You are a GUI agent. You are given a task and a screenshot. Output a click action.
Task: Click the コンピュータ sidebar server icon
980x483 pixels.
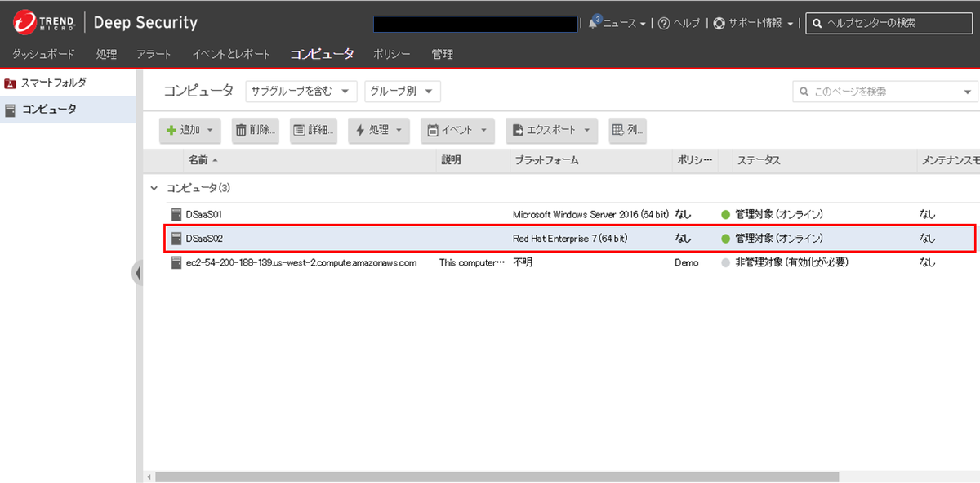point(10,110)
